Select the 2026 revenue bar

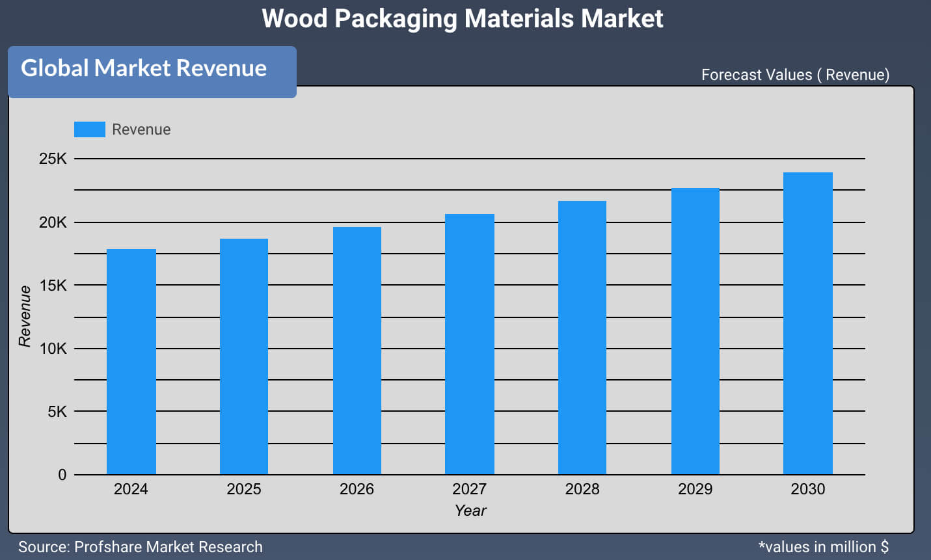[x=357, y=351]
